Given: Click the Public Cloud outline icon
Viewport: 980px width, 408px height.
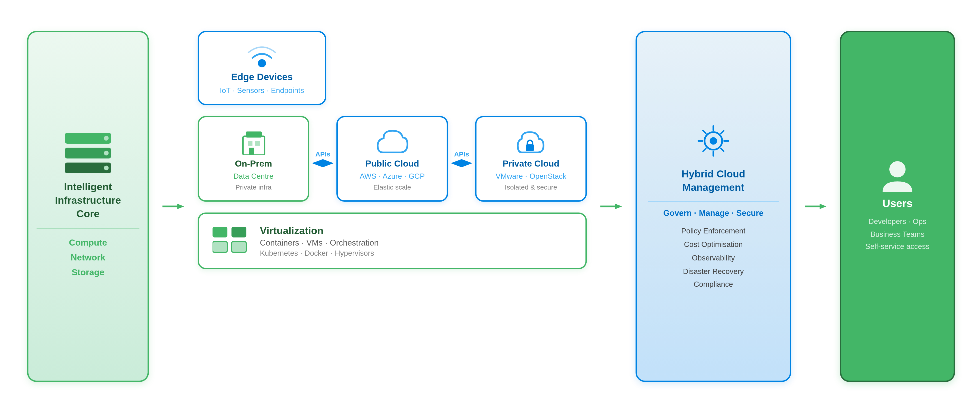Looking at the screenshot, I should [392, 141].
